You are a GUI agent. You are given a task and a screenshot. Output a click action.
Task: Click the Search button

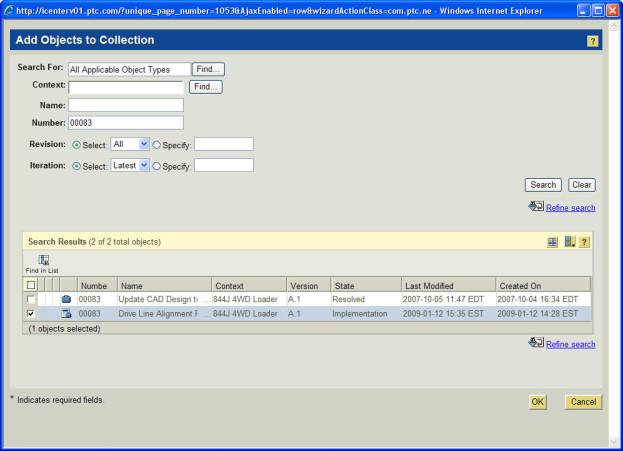[543, 185]
